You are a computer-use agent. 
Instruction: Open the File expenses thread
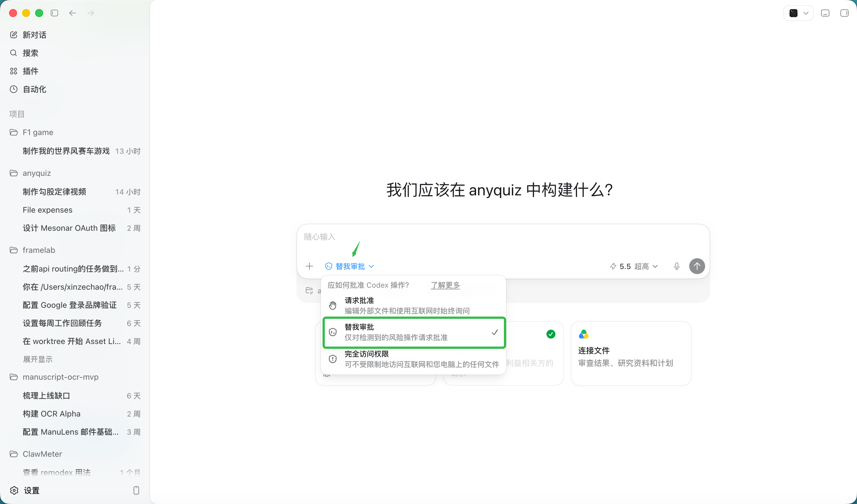click(x=75, y=210)
